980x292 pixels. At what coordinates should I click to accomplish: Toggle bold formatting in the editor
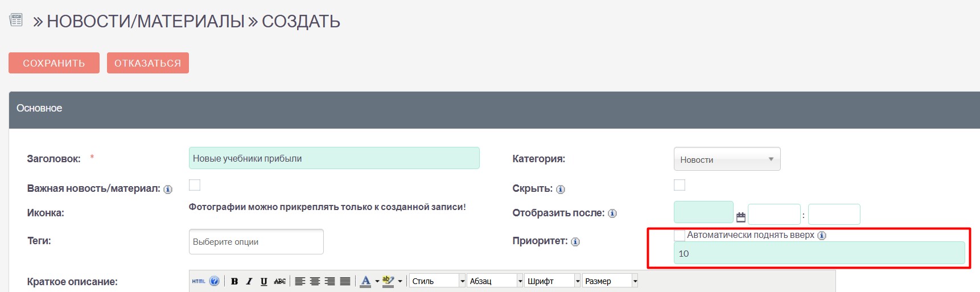point(234,281)
